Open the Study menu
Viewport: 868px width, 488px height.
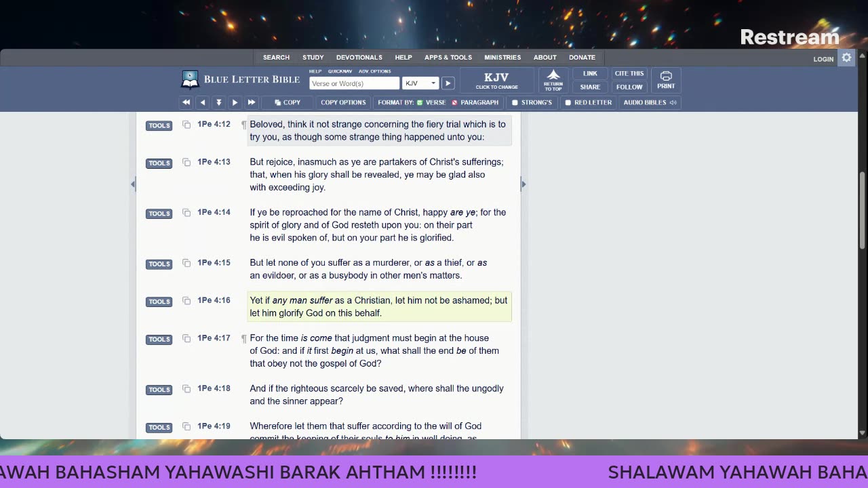tap(313, 58)
